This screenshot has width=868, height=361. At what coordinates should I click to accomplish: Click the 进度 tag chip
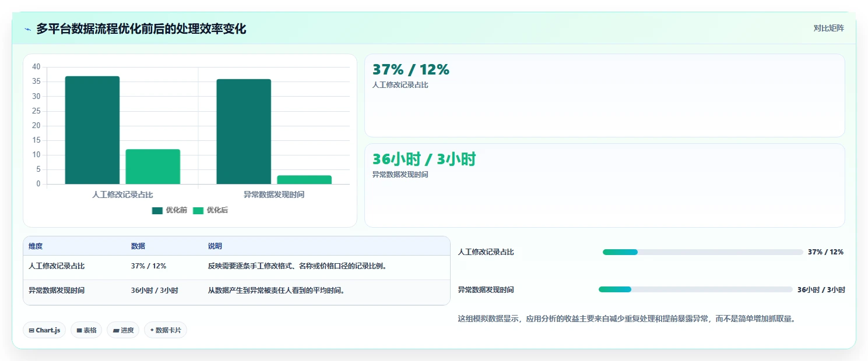(123, 330)
